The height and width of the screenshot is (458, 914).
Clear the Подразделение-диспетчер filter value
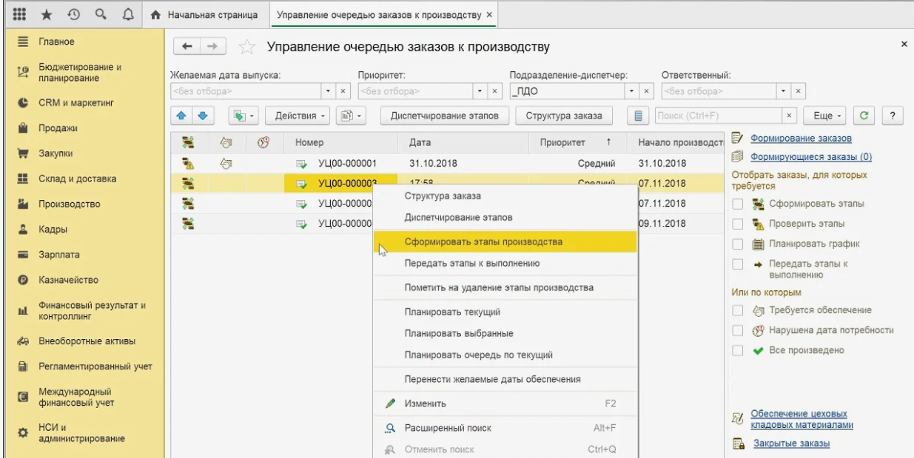tap(646, 91)
